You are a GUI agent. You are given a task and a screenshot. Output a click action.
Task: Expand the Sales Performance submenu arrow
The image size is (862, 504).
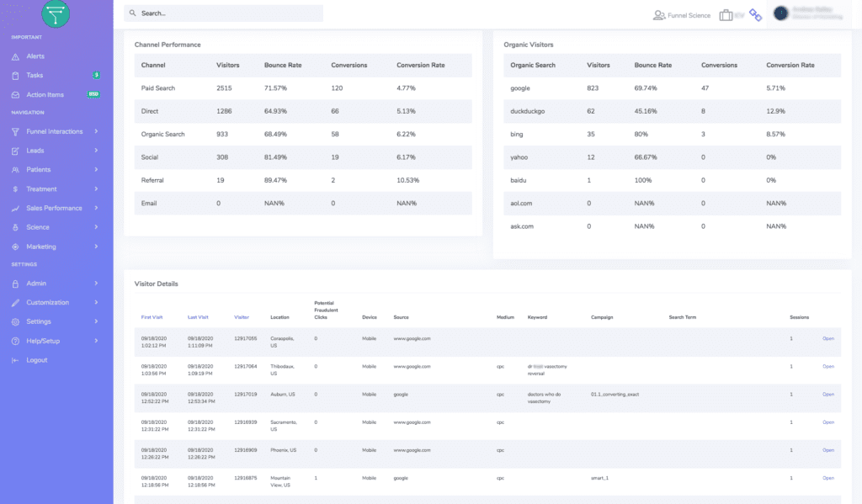pos(96,208)
